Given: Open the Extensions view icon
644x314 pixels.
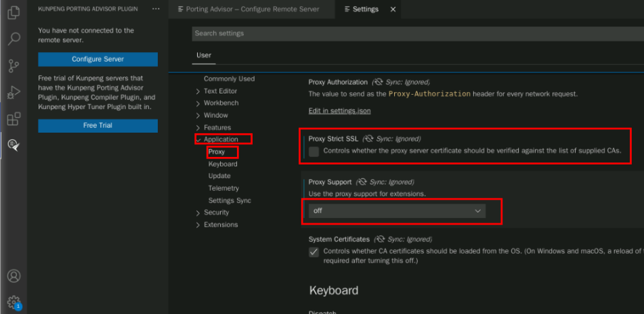Looking at the screenshot, I should (14, 119).
